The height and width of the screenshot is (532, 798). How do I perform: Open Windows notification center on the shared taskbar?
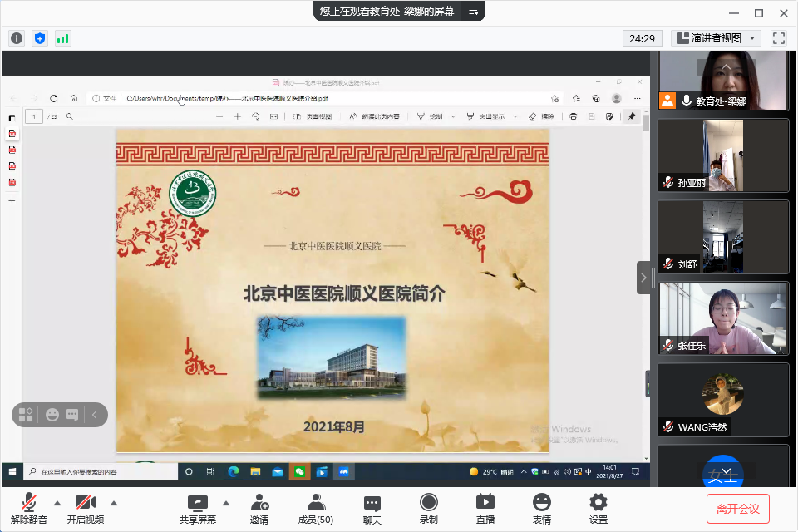pos(635,472)
